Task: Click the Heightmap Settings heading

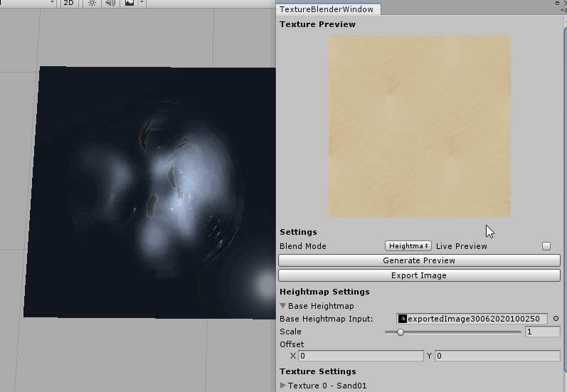Action: (x=324, y=292)
